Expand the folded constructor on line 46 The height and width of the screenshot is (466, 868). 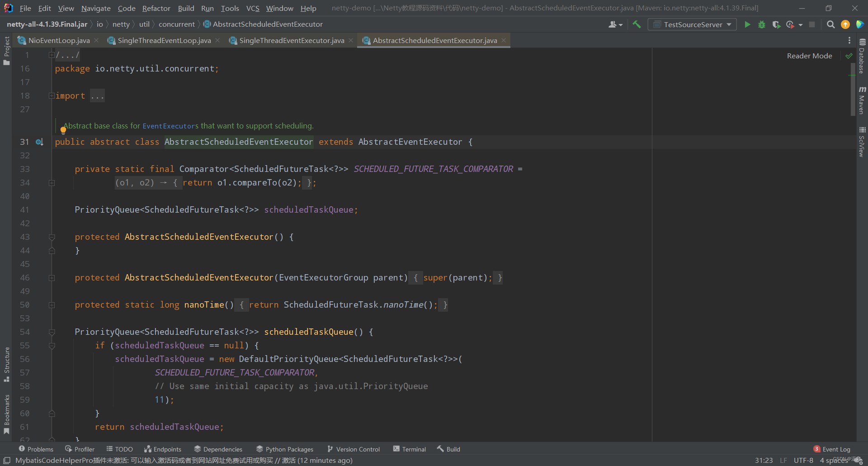[x=52, y=278]
